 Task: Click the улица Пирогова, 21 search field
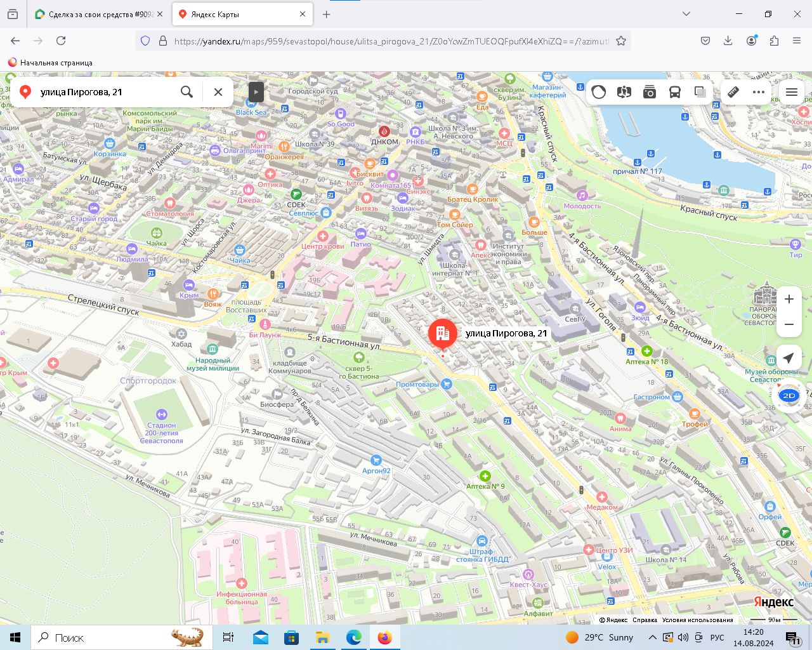(x=101, y=92)
